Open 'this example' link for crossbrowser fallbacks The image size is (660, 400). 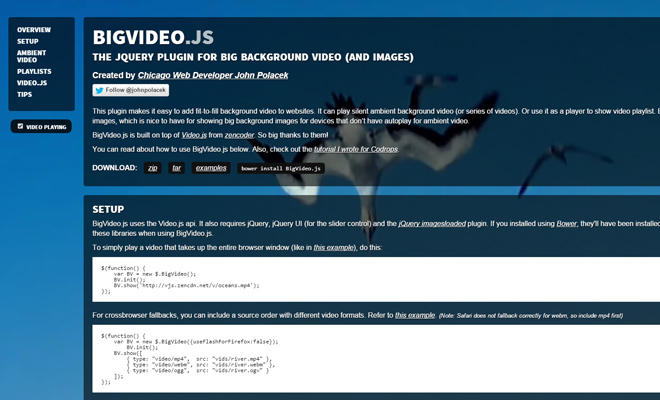click(x=415, y=315)
